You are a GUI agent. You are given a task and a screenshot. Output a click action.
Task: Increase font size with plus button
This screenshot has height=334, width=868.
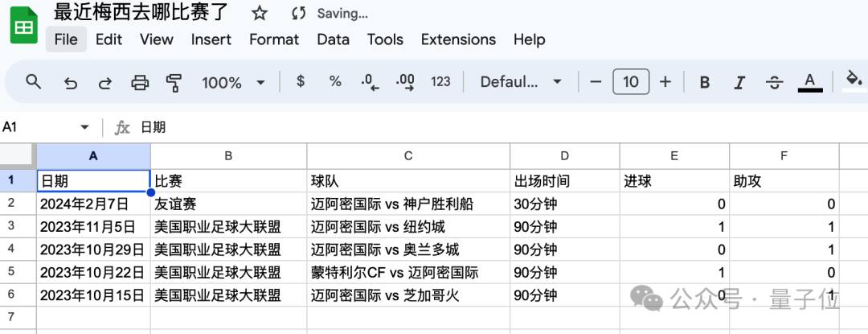point(665,83)
